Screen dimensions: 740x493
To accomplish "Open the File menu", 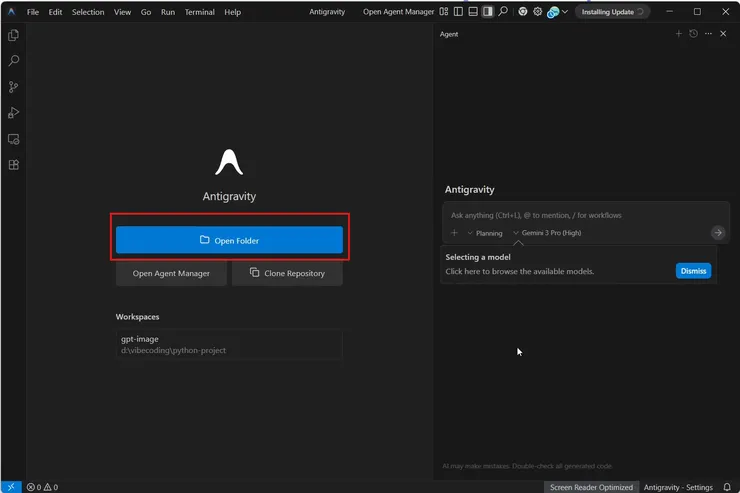I will tap(33, 12).
